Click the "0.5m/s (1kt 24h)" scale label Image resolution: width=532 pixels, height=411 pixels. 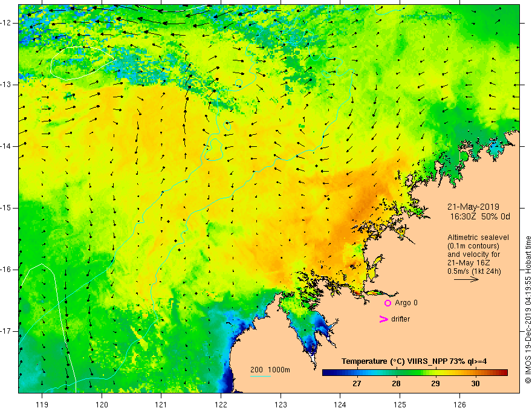pyautogui.click(x=474, y=271)
